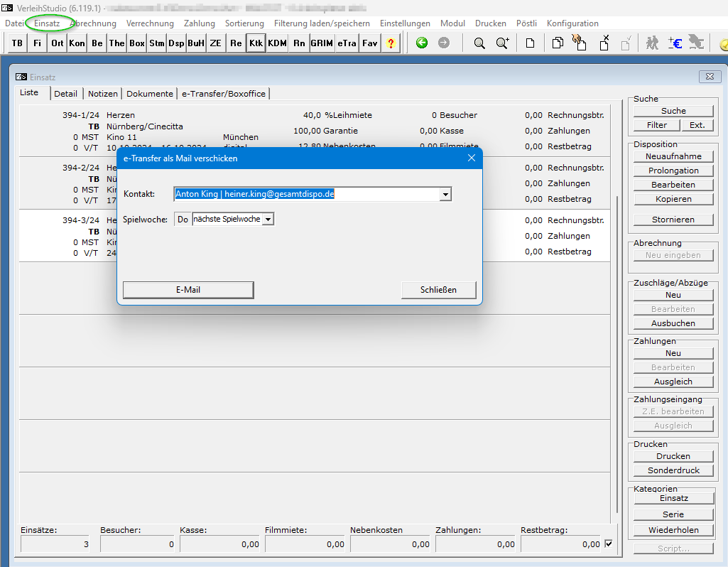Click the magnifier with plus icon
728x567 pixels.
tap(502, 43)
